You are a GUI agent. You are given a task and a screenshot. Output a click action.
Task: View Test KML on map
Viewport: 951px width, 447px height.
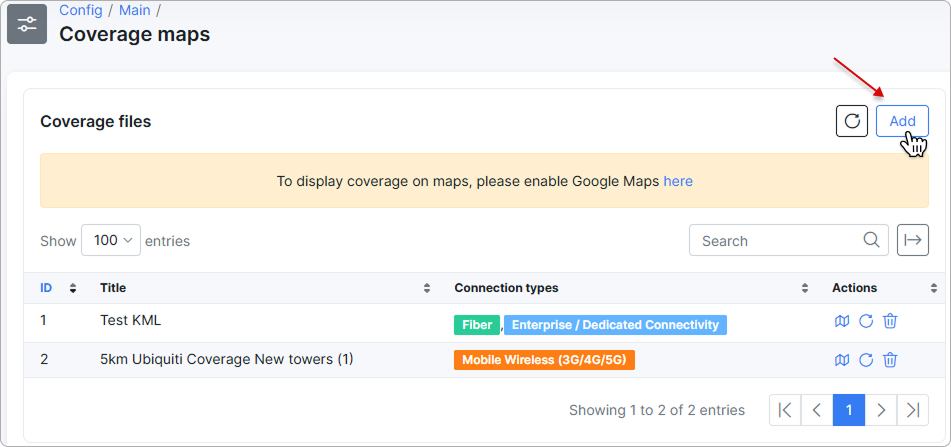point(842,321)
